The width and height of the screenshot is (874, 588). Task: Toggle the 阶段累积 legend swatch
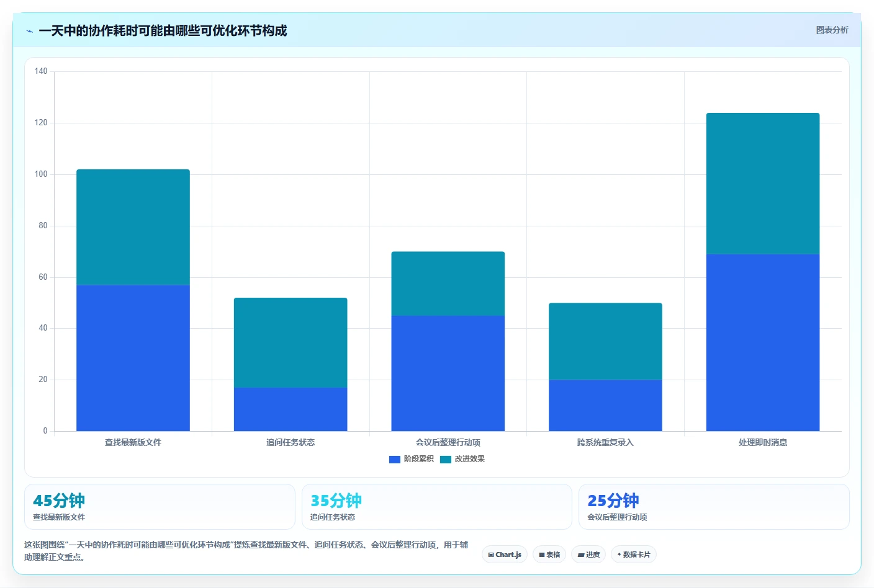click(x=394, y=460)
